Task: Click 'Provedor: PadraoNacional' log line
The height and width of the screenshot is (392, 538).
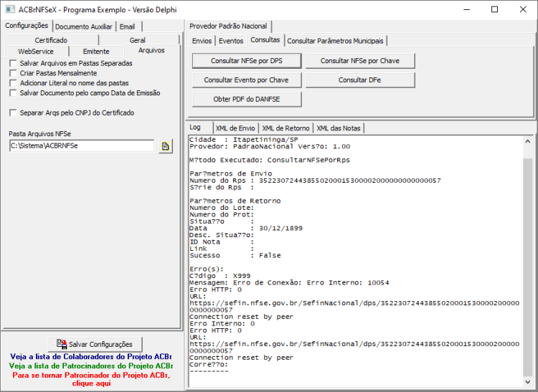Action: point(270,146)
